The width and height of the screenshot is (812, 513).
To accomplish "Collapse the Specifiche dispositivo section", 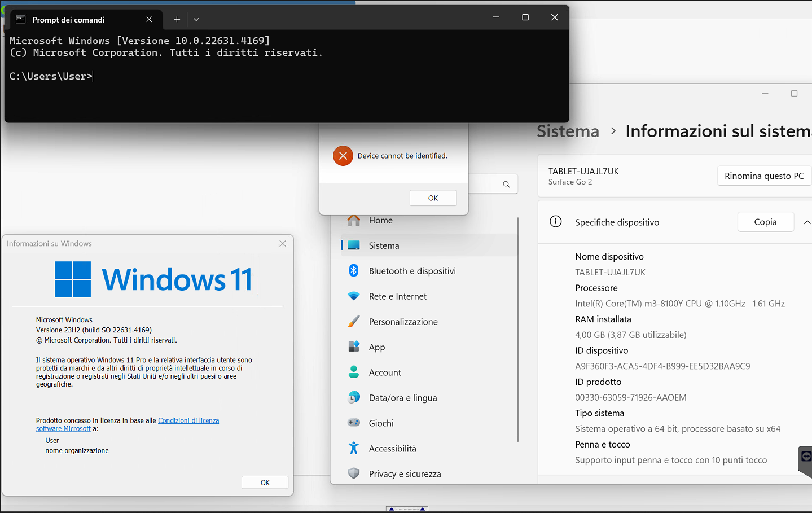I will [x=806, y=222].
